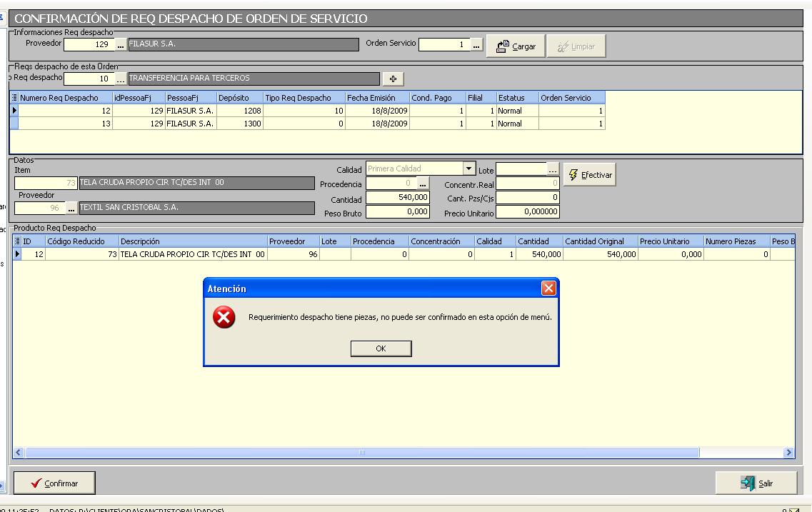
Task: Open the Procedencia lookup ellipsis button
Action: click(x=423, y=184)
